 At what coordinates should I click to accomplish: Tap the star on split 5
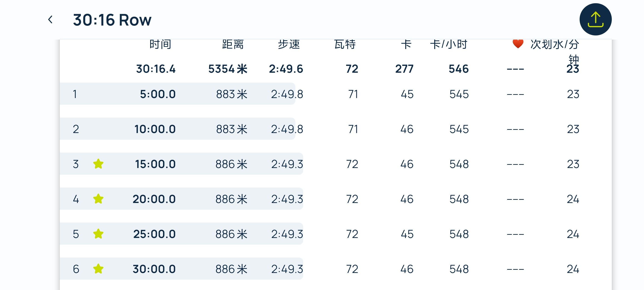(x=98, y=234)
